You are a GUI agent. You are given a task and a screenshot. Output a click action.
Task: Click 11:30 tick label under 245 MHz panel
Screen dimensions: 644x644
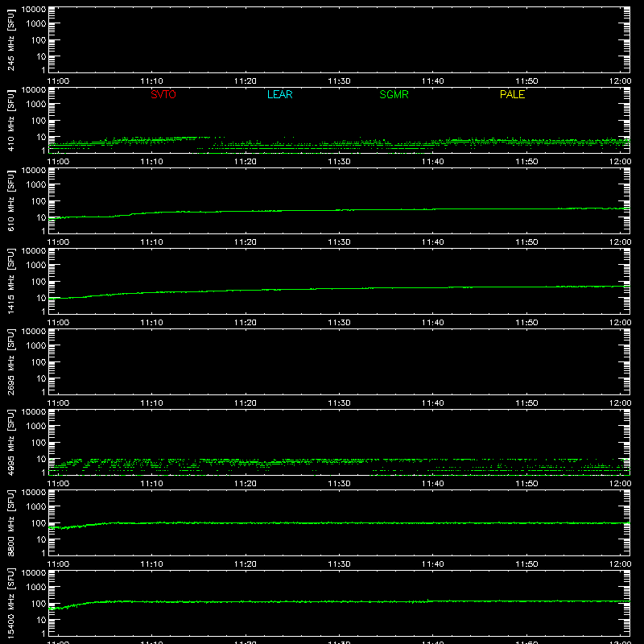click(x=339, y=81)
